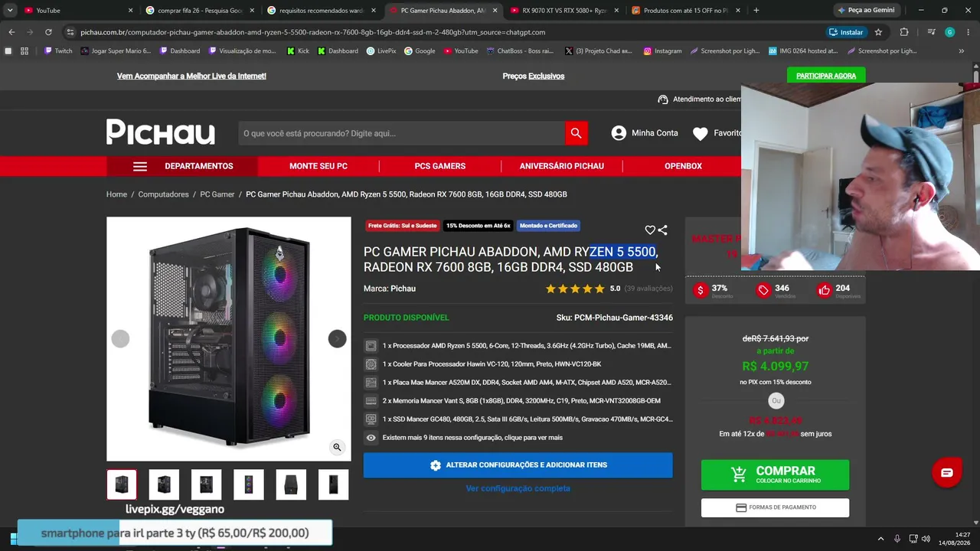
Task: Click the processor icon in spec list
Action: tap(371, 346)
